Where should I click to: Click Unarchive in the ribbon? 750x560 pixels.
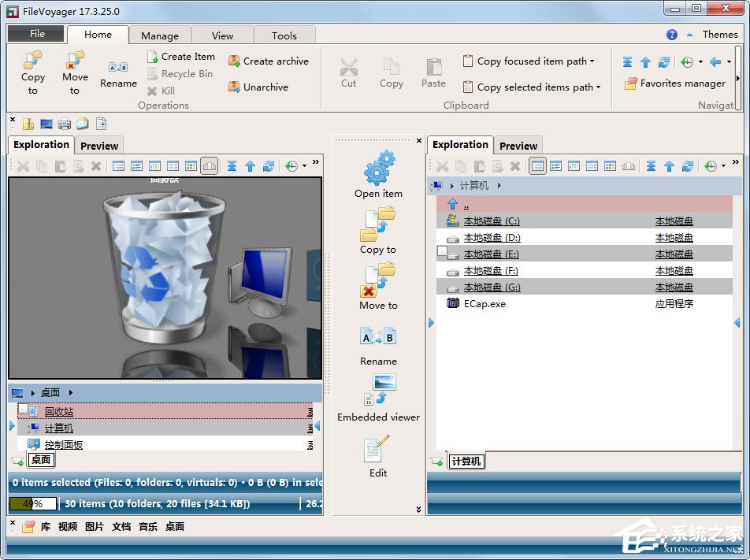[x=258, y=87]
